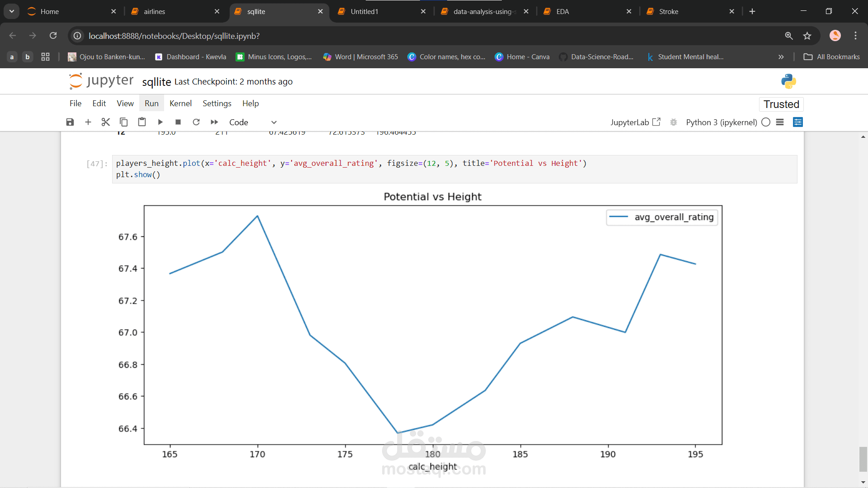
Task: Click the Trusted notebook button
Action: coord(781,104)
